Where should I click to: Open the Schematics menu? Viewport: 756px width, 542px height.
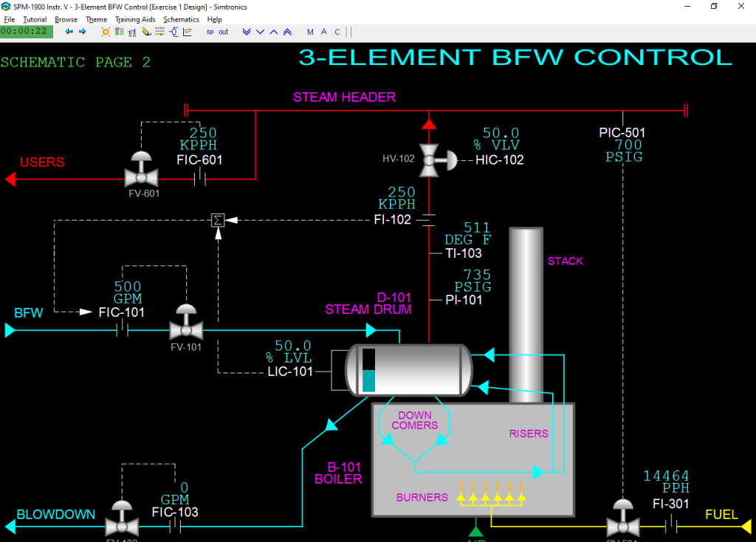pyautogui.click(x=182, y=19)
